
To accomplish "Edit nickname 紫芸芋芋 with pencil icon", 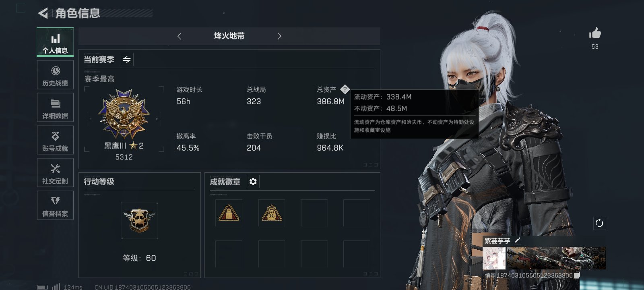I will [518, 241].
